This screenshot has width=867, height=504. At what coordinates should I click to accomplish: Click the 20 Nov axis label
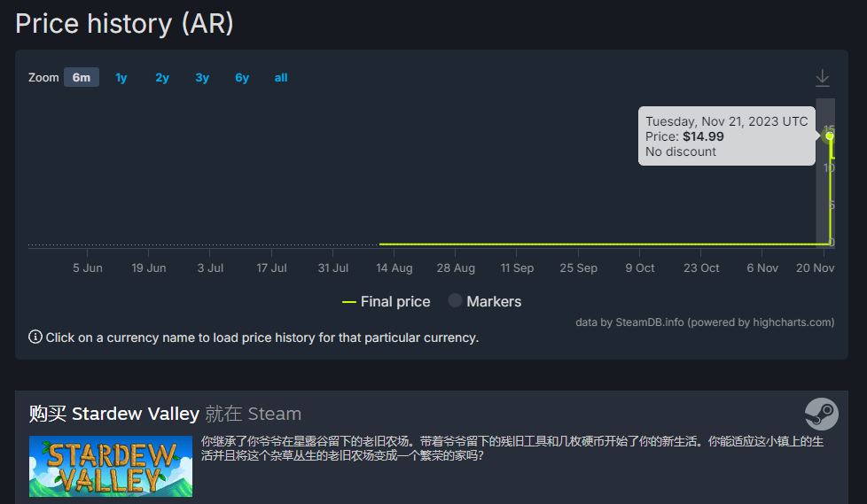point(815,268)
